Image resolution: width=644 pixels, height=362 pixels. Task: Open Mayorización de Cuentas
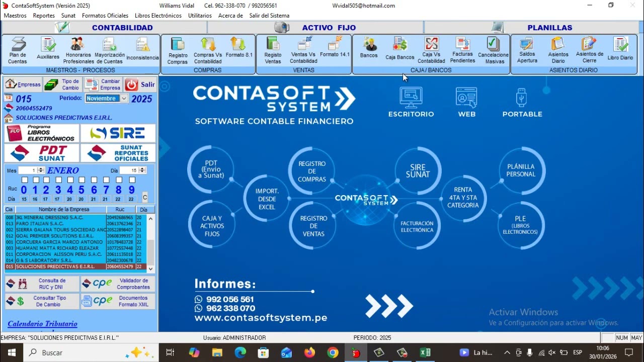click(x=110, y=51)
